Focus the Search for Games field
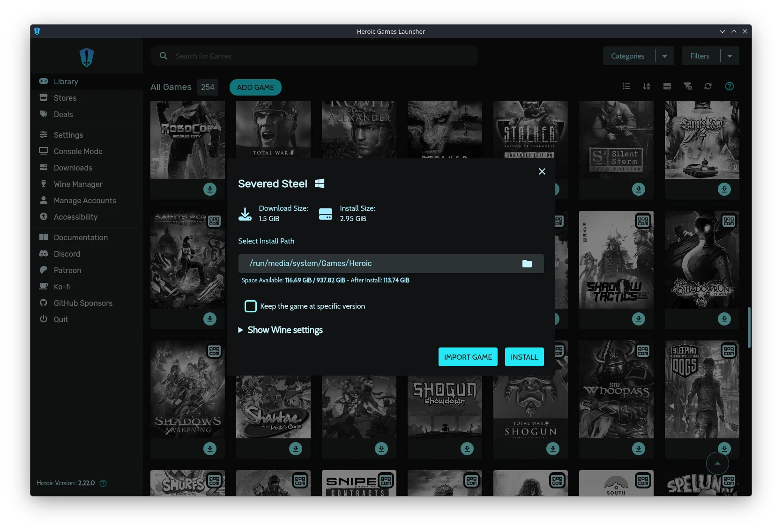This screenshot has width=782, height=532. point(314,56)
